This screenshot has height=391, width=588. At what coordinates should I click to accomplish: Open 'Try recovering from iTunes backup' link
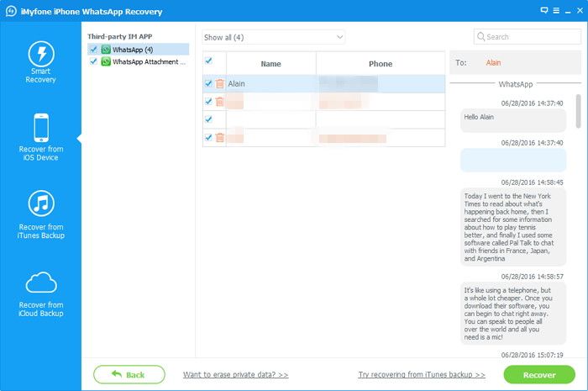[422, 374]
